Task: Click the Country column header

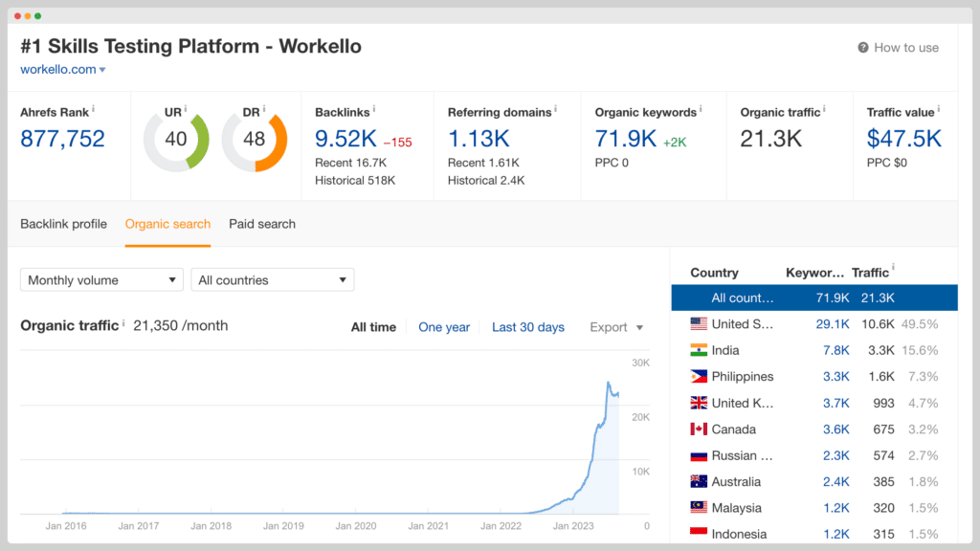Action: (x=714, y=273)
